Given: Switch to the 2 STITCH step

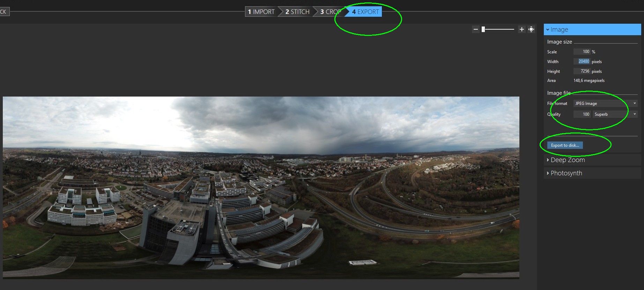Looking at the screenshot, I should tap(297, 12).
